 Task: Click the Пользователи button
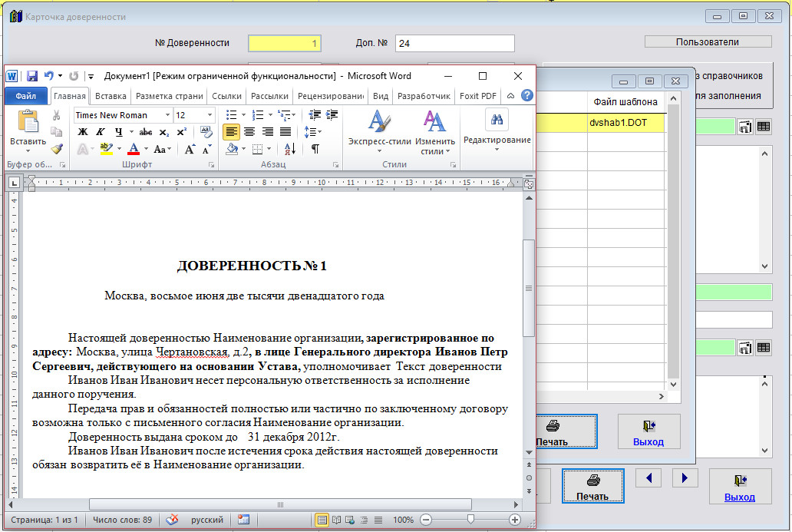pos(708,42)
